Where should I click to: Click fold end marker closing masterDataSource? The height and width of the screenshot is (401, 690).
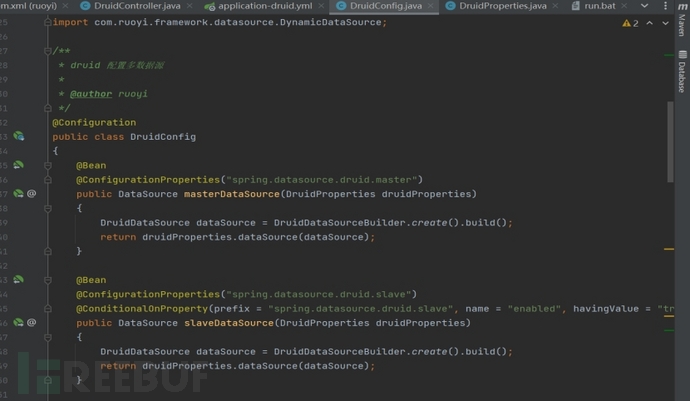tap(48, 251)
